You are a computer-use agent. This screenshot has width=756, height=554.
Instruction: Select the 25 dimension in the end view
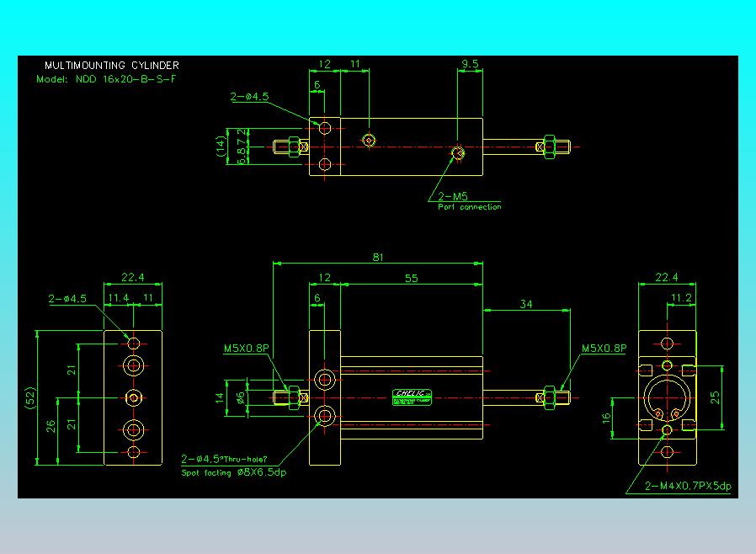(x=715, y=397)
